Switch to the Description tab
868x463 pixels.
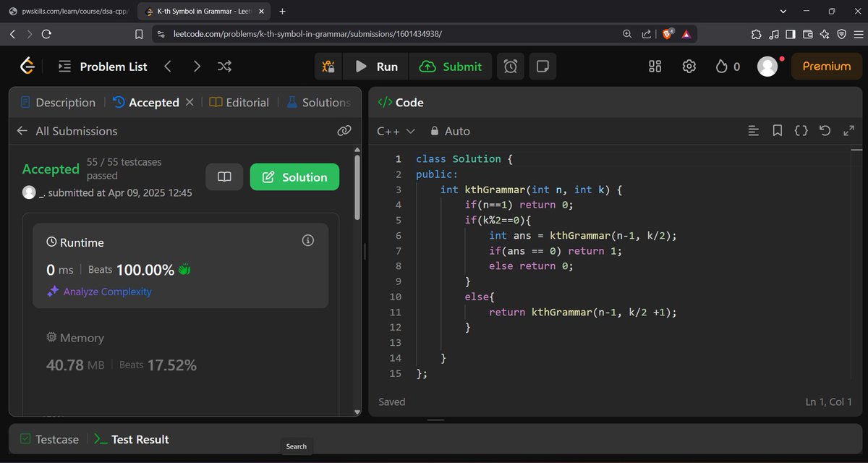pos(58,103)
